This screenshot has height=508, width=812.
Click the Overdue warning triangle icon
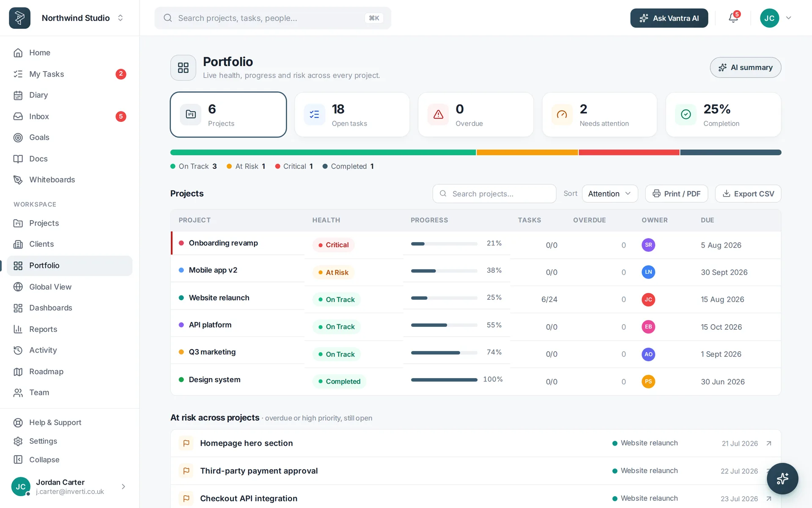click(x=438, y=114)
